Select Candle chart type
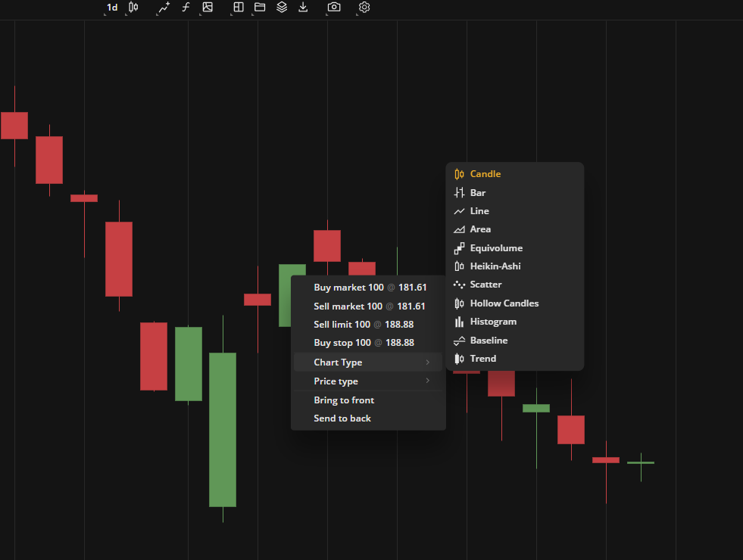Image resolution: width=743 pixels, height=560 pixels. 514,174
